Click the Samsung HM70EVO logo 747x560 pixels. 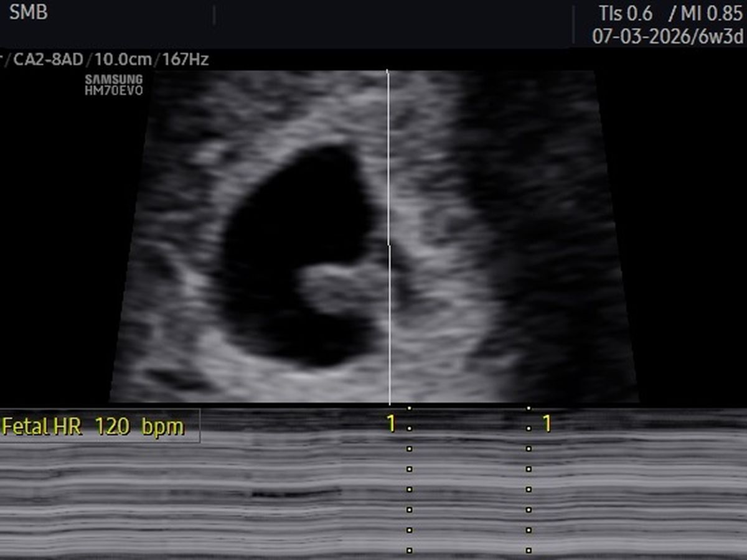click(x=114, y=85)
